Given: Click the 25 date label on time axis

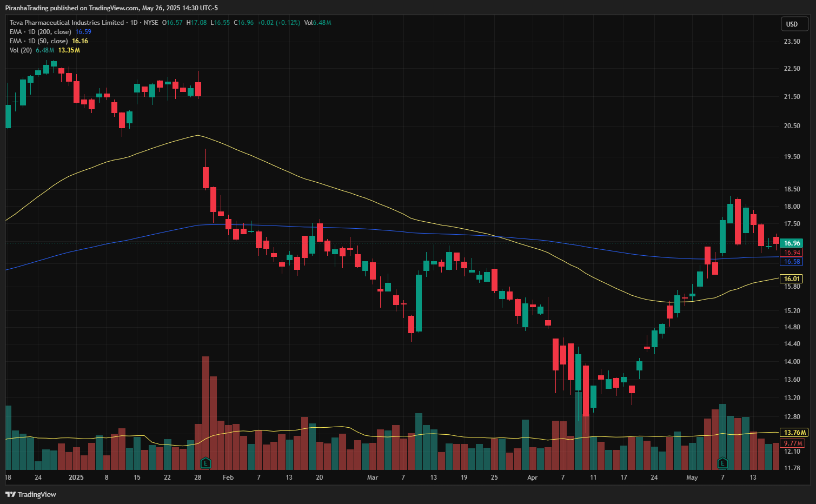Looking at the screenshot, I should (x=494, y=478).
